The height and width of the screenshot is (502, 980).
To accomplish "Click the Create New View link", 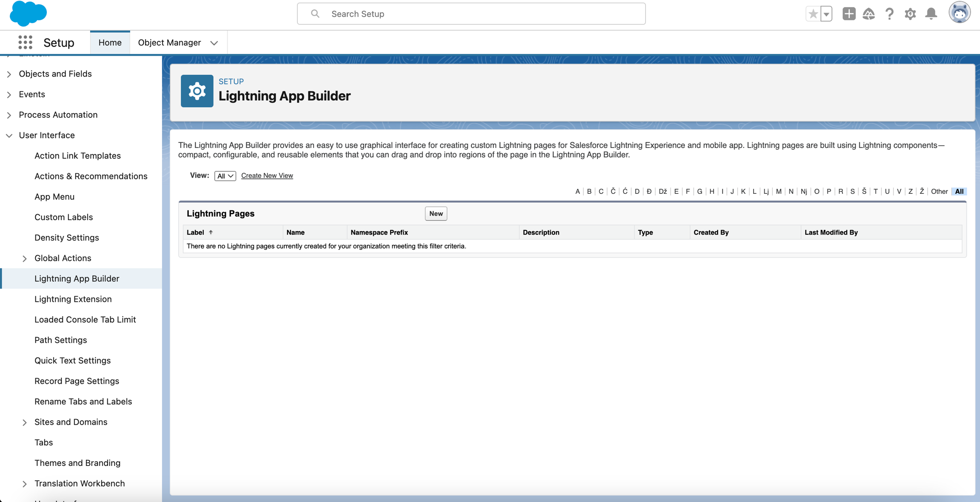I will pos(267,176).
